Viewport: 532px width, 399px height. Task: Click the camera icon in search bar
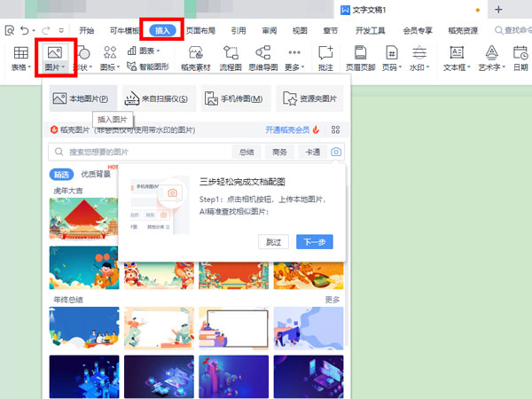(336, 153)
